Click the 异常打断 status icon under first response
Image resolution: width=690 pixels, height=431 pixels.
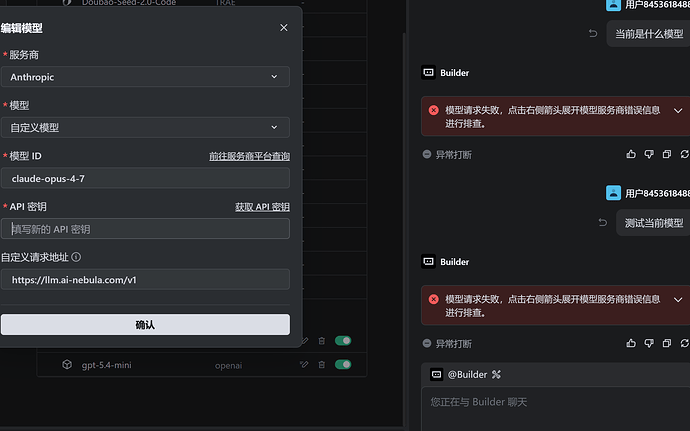tap(426, 154)
